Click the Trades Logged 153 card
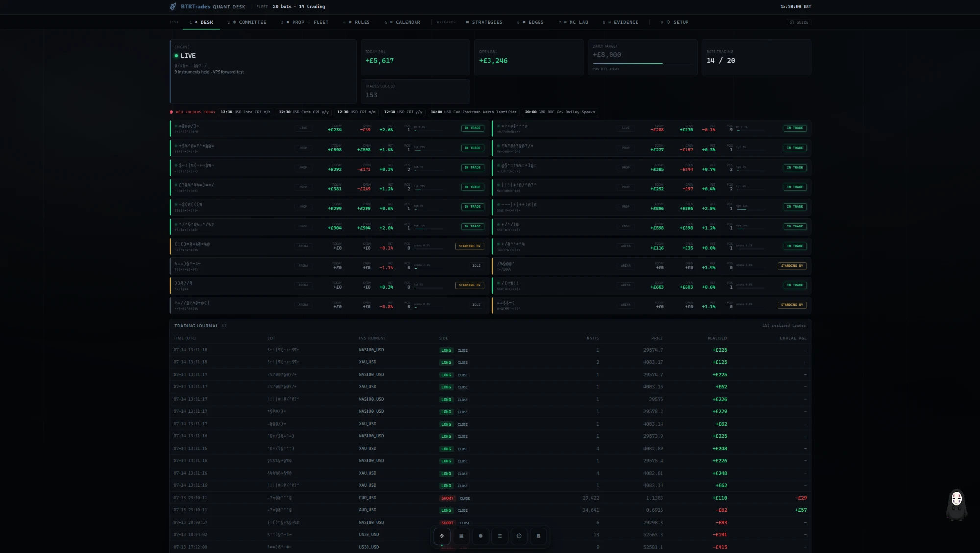 pyautogui.click(x=416, y=91)
